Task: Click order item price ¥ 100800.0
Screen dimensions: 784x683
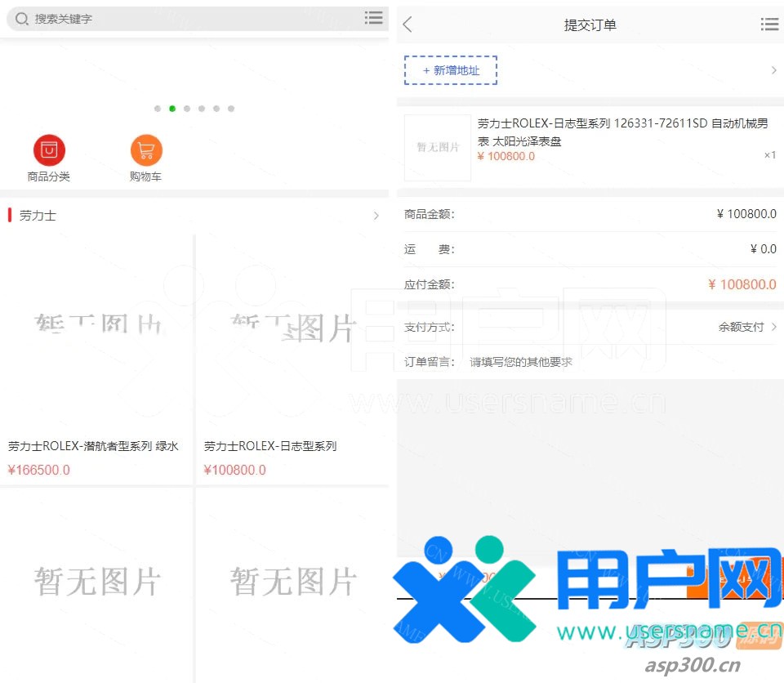Action: (x=506, y=156)
